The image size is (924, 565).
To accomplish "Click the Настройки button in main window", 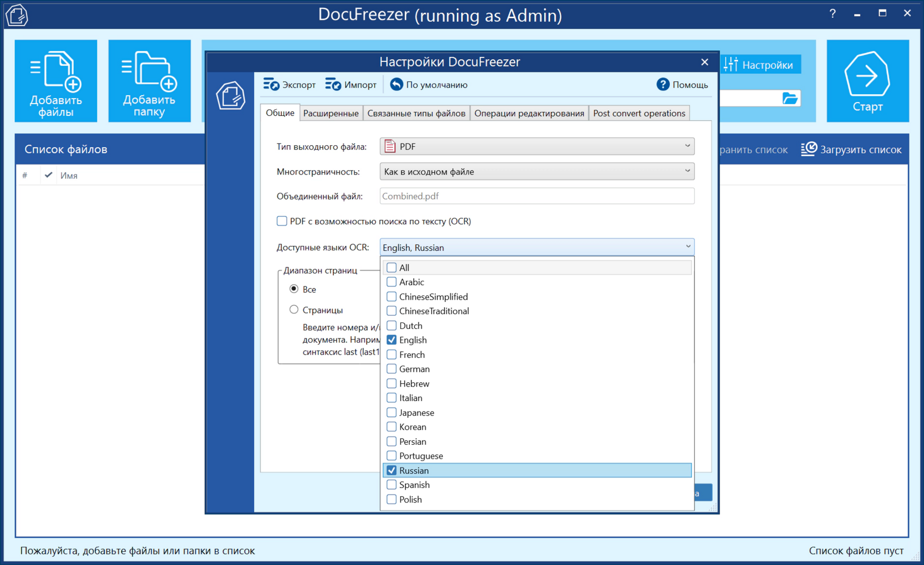I will click(x=760, y=65).
